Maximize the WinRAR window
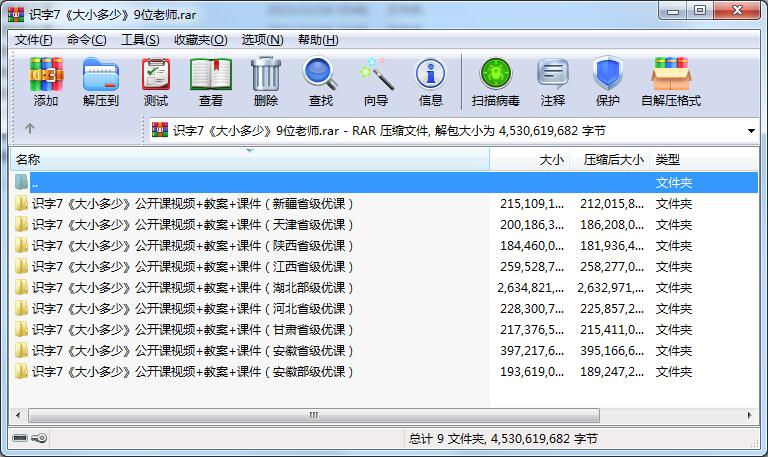The height and width of the screenshot is (457, 768). [x=700, y=11]
